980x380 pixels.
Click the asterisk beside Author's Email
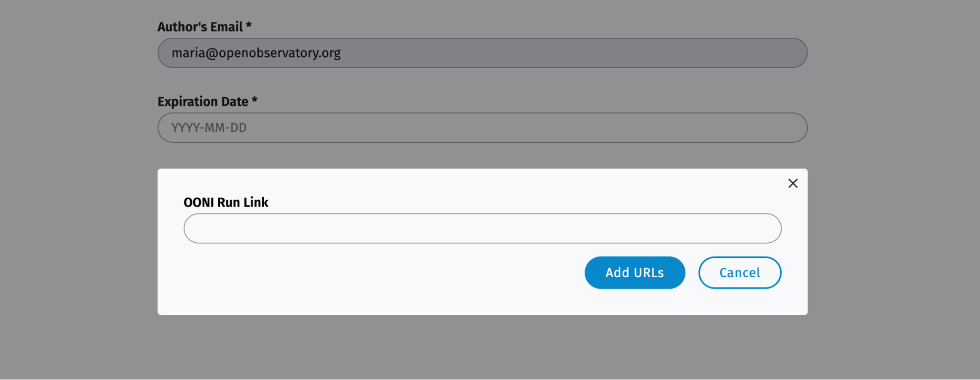249,25
